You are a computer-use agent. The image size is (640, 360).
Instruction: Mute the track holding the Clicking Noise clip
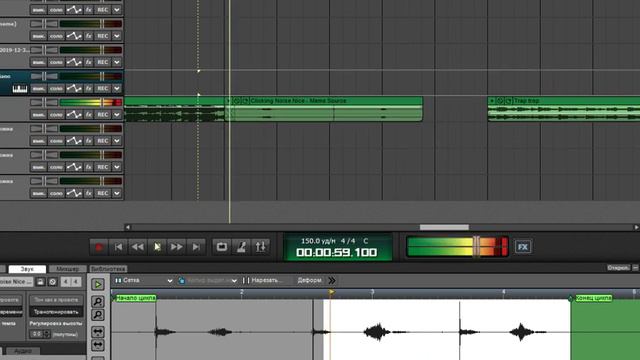click(38, 115)
